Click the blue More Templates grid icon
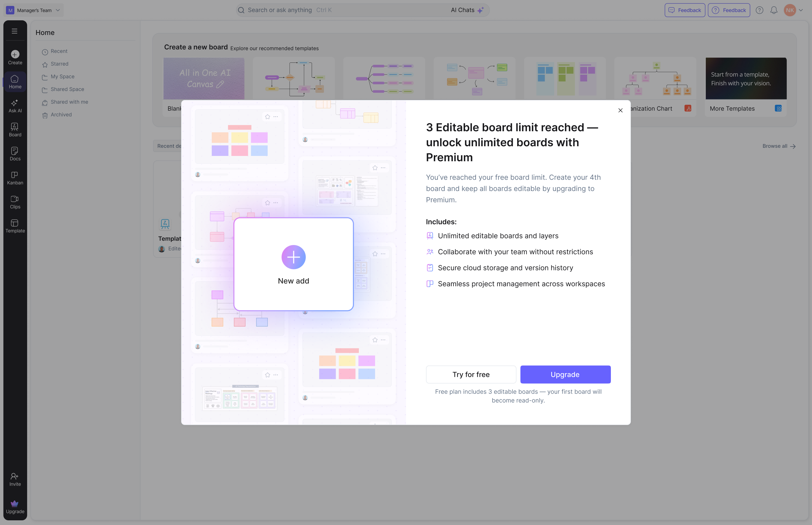This screenshot has width=812, height=525. pos(778,108)
